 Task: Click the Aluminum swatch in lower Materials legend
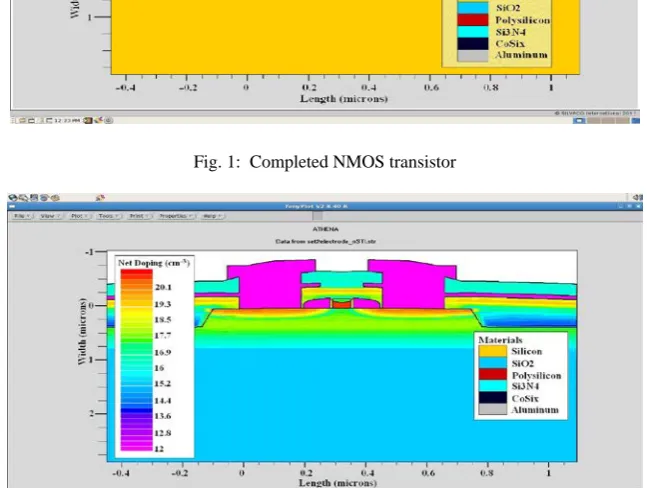point(492,409)
